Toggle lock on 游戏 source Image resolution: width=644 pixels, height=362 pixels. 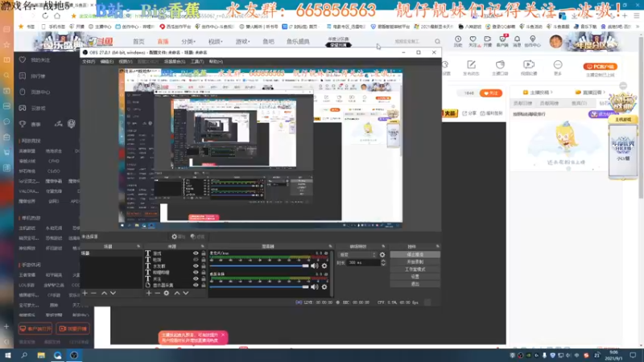point(204,253)
